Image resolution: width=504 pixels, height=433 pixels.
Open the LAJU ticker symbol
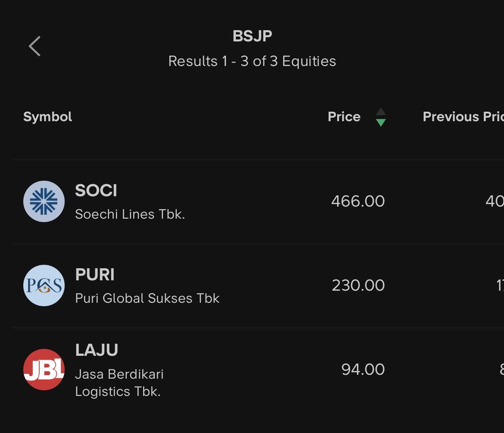pos(97,350)
